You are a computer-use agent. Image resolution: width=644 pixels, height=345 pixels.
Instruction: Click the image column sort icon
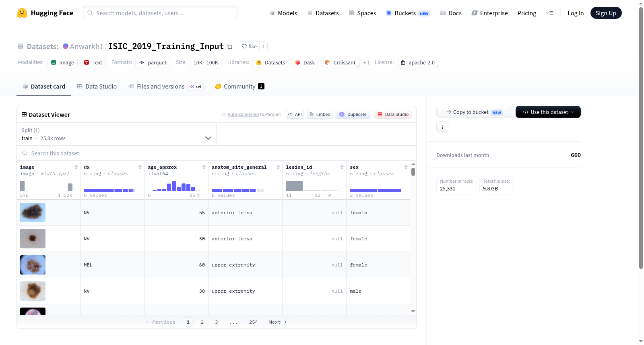pos(76,167)
